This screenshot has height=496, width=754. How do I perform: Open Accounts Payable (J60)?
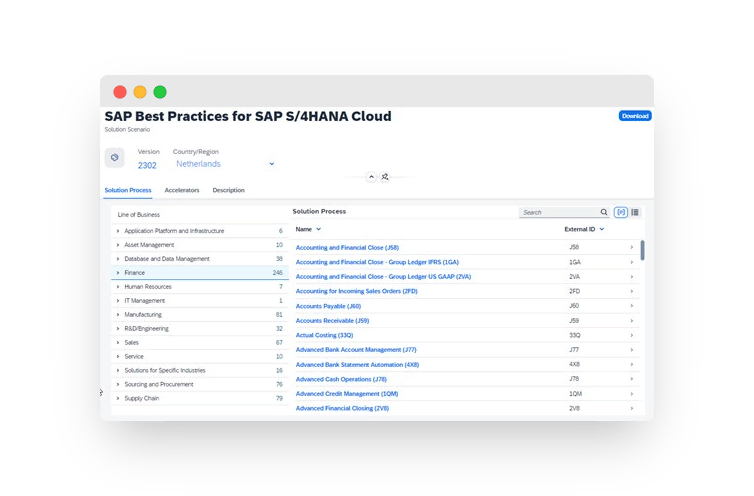(x=328, y=306)
